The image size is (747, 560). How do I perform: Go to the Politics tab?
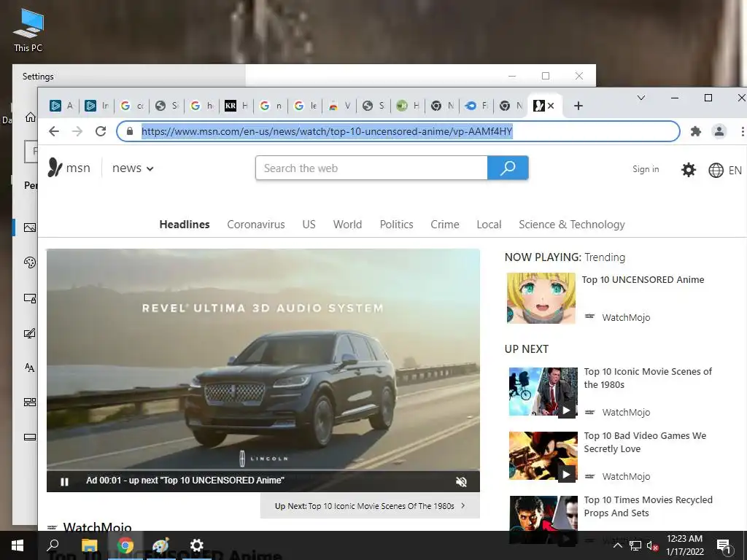[396, 225]
